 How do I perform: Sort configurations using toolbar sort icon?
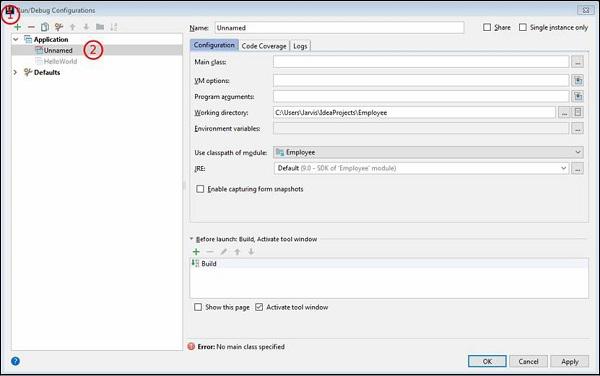(x=114, y=27)
